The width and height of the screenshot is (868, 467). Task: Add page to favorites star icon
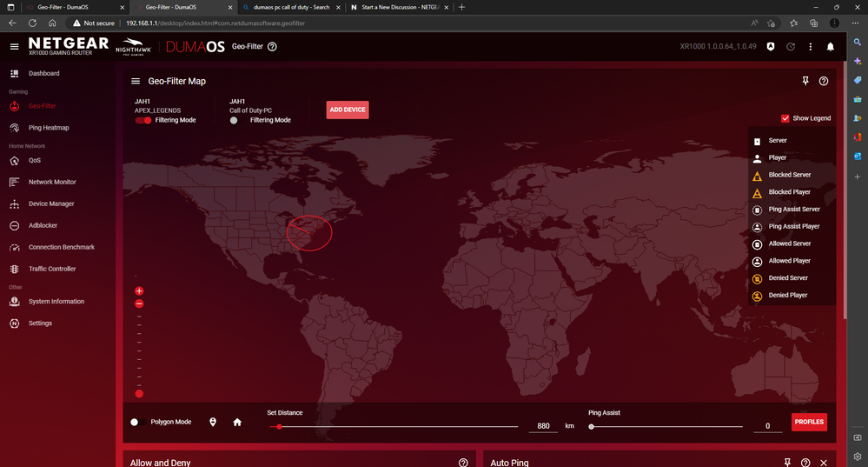772,23
